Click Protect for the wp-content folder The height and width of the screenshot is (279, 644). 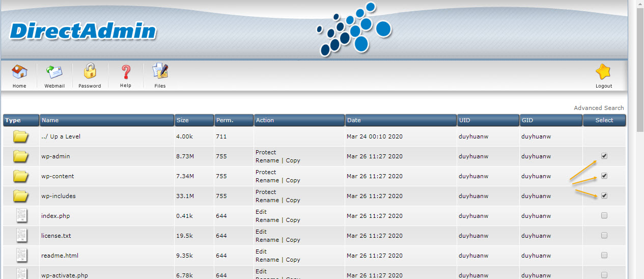[266, 172]
